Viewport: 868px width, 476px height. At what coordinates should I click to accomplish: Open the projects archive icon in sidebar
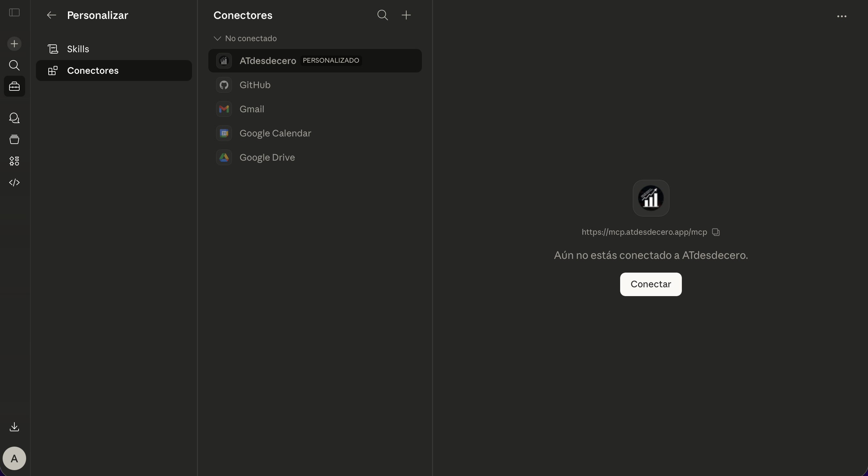pyautogui.click(x=14, y=139)
